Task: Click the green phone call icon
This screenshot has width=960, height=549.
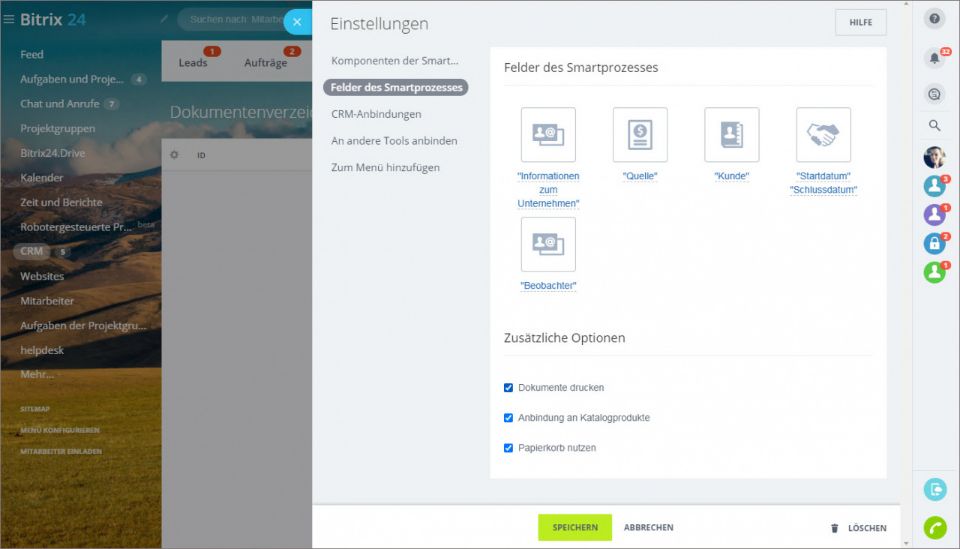Action: click(934, 527)
